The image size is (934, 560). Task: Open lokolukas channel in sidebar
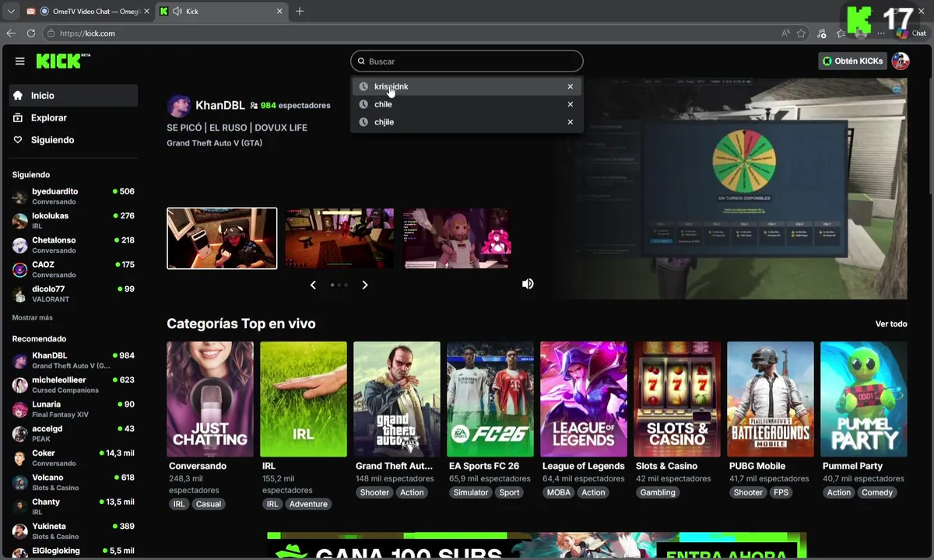click(x=73, y=220)
